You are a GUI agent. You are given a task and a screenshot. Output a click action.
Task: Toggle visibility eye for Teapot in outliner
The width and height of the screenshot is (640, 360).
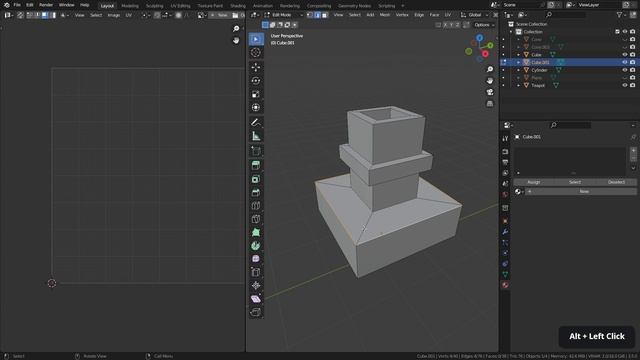click(x=624, y=85)
